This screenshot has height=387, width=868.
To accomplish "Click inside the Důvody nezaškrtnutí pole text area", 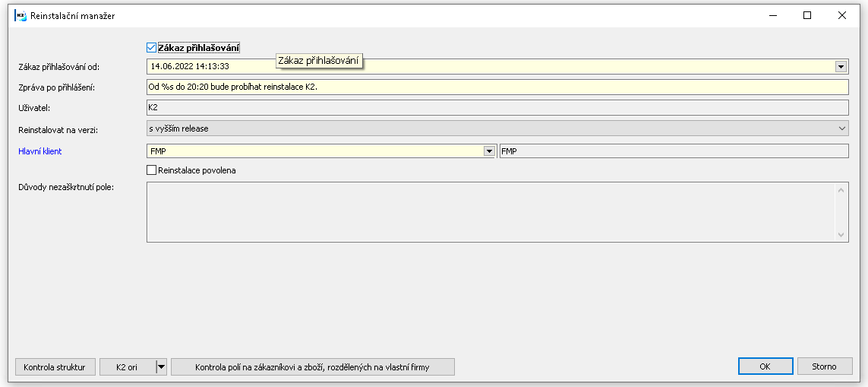I will point(490,212).
